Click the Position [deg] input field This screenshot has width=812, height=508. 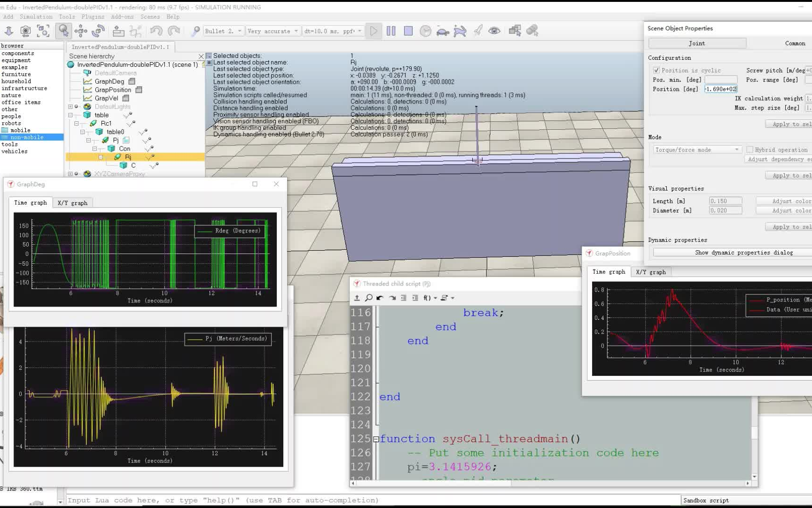[x=720, y=89]
